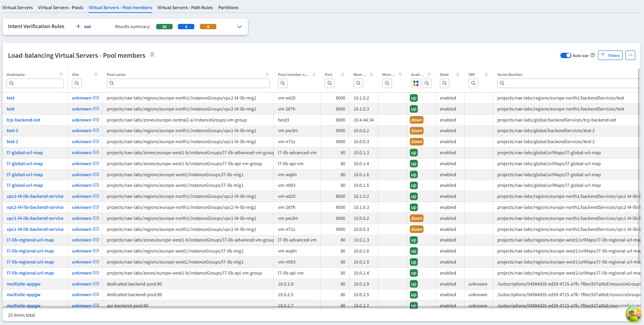Screen dimensions: 644x325
Task: Sort table by Hostname column arrows
Action: pos(61,74)
